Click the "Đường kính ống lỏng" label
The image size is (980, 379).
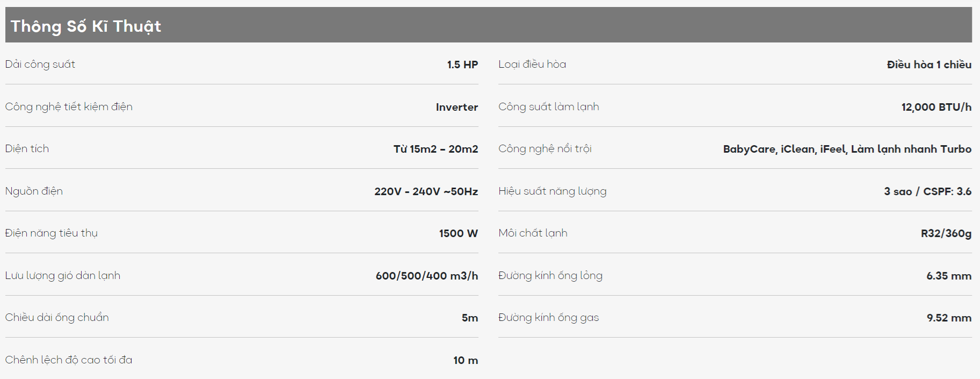(550, 275)
